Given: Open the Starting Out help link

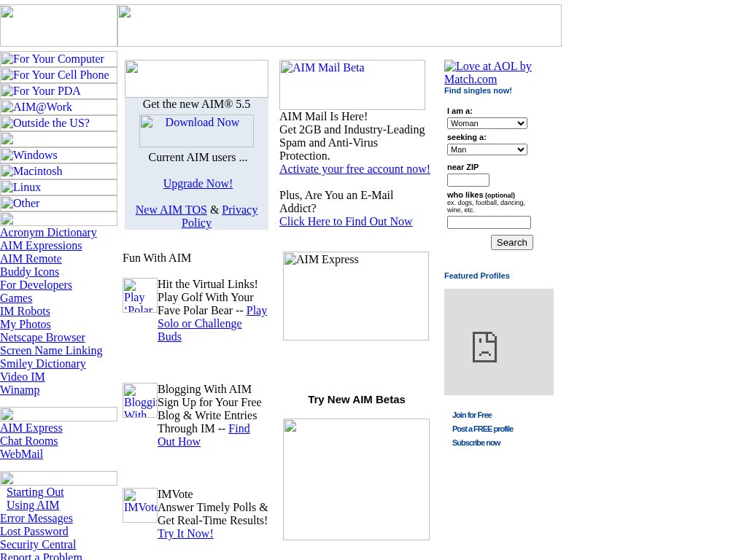Looking at the screenshot, I should tap(35, 492).
